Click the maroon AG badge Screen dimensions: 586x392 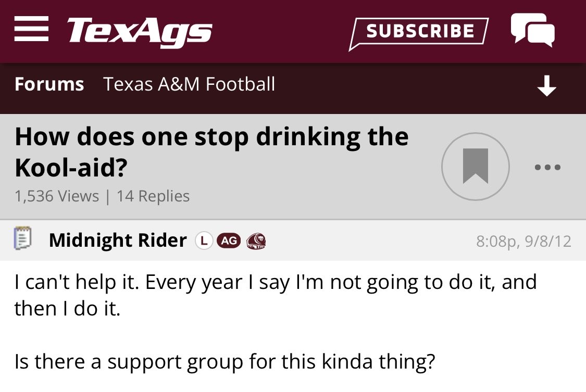click(x=229, y=241)
